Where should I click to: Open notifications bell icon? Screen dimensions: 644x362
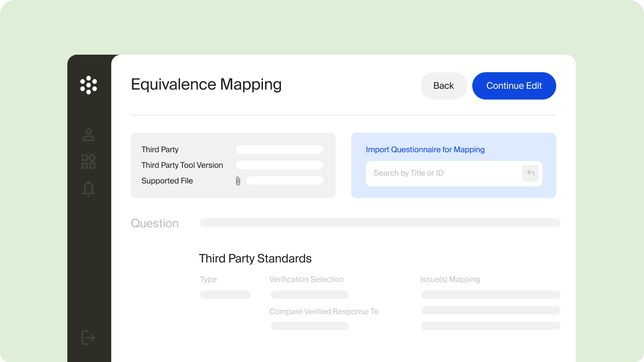[88, 188]
